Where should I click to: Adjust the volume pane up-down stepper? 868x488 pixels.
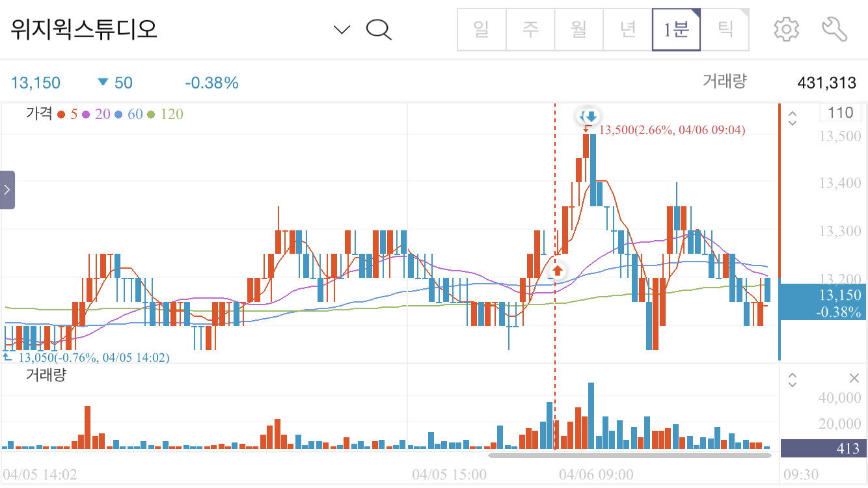coord(793,379)
